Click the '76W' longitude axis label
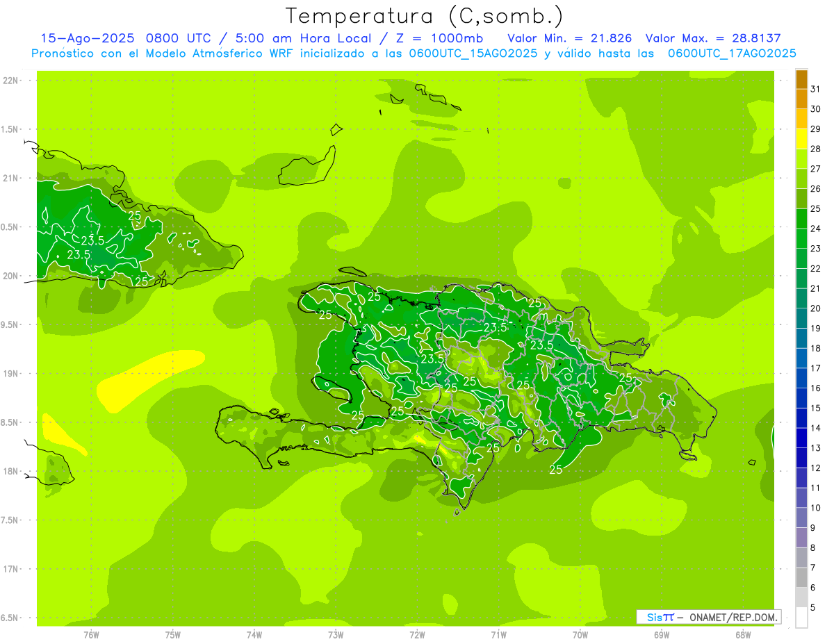 pyautogui.click(x=91, y=634)
